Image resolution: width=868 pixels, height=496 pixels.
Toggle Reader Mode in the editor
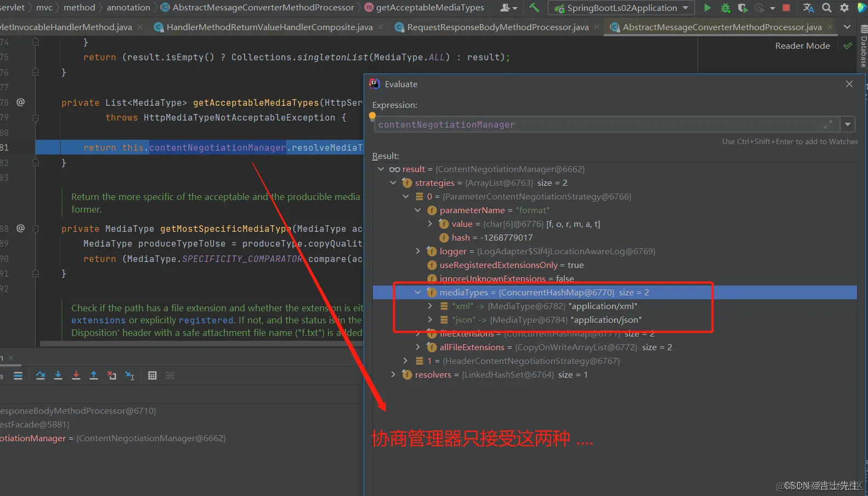tap(802, 46)
